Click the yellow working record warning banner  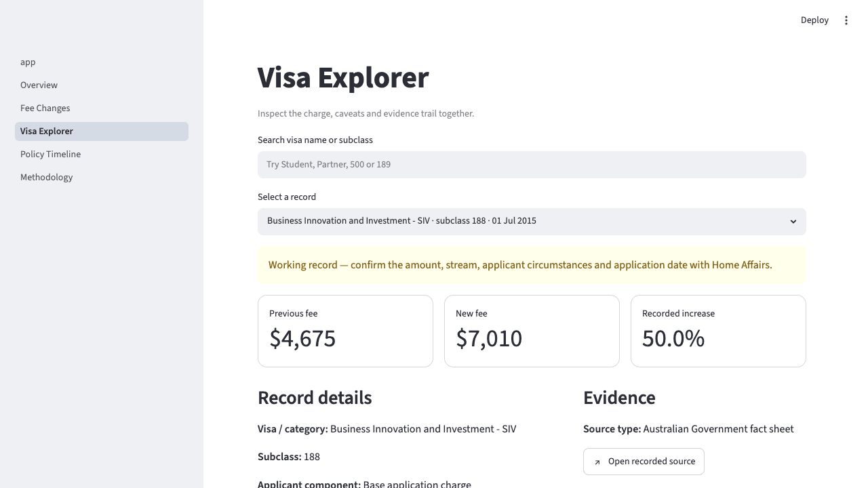point(532,265)
